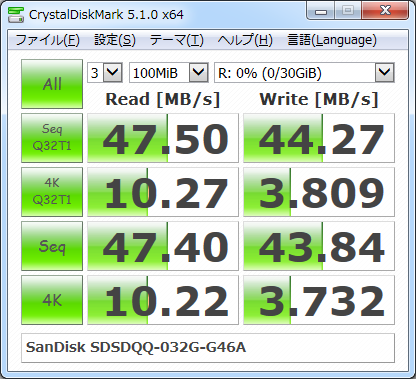Run all benchmarks with All button
Image resolution: width=416 pixels, height=379 pixels.
[x=52, y=84]
